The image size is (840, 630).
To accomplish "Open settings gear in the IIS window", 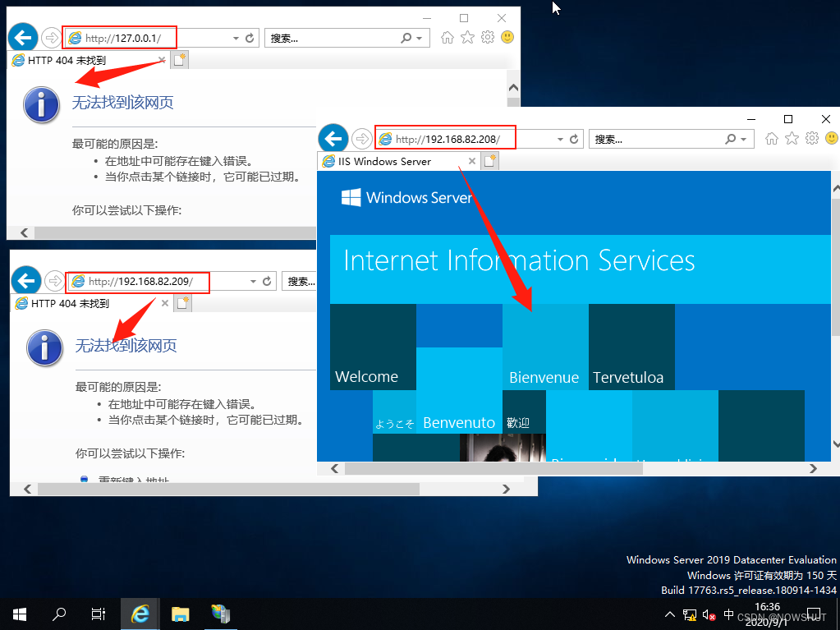I will click(x=812, y=138).
